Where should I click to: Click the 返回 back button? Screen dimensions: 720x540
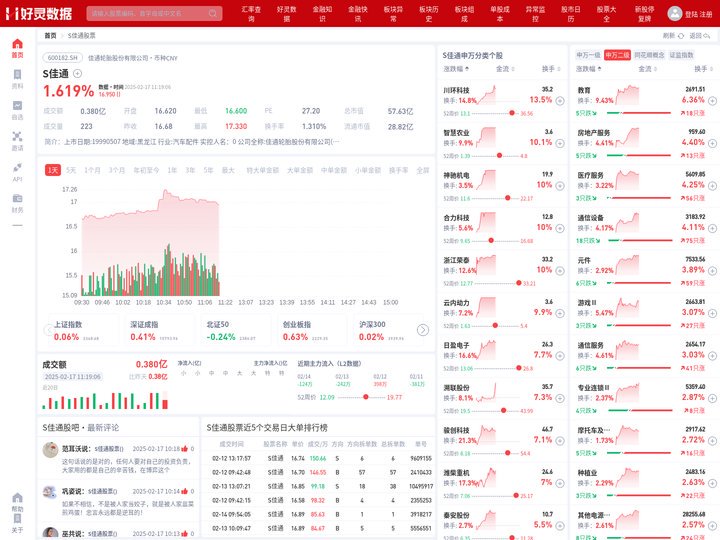699,35
